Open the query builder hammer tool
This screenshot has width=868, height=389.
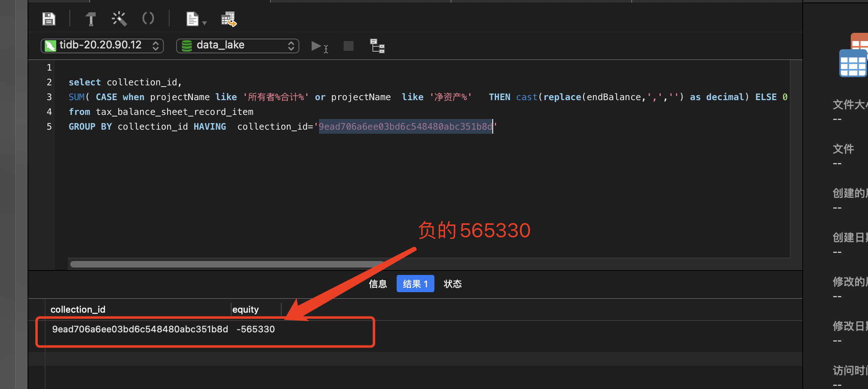pyautogui.click(x=90, y=19)
